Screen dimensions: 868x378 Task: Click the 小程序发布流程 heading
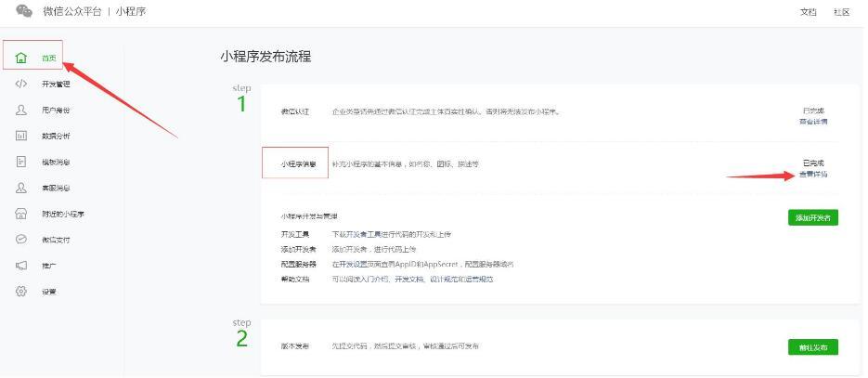tap(266, 57)
